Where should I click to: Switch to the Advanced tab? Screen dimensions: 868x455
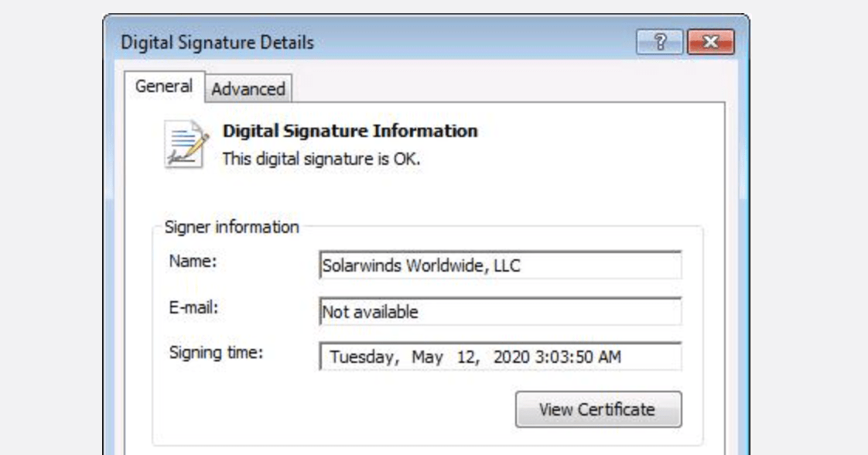248,88
